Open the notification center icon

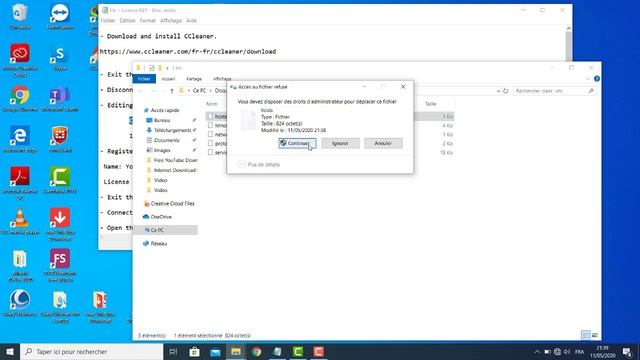pos(627,352)
